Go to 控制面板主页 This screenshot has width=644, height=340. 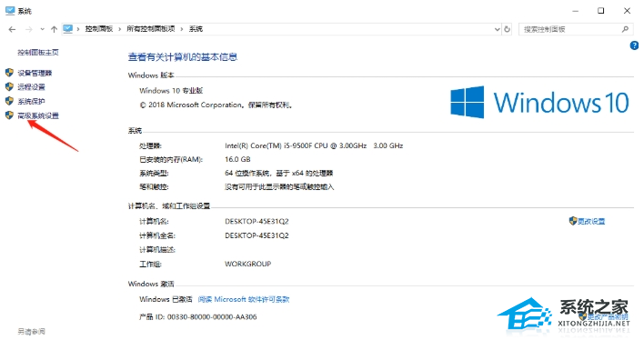point(38,53)
